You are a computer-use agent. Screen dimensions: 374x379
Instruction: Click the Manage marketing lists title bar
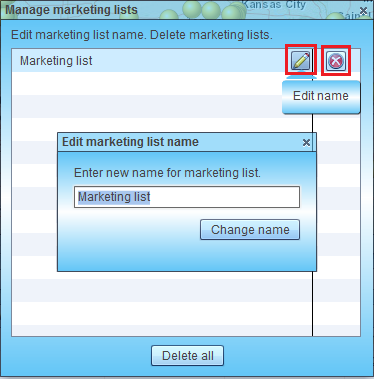click(180, 10)
